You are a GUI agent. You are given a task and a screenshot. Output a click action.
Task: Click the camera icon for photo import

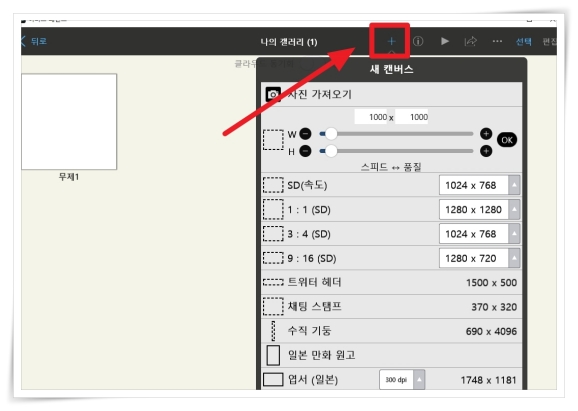273,95
